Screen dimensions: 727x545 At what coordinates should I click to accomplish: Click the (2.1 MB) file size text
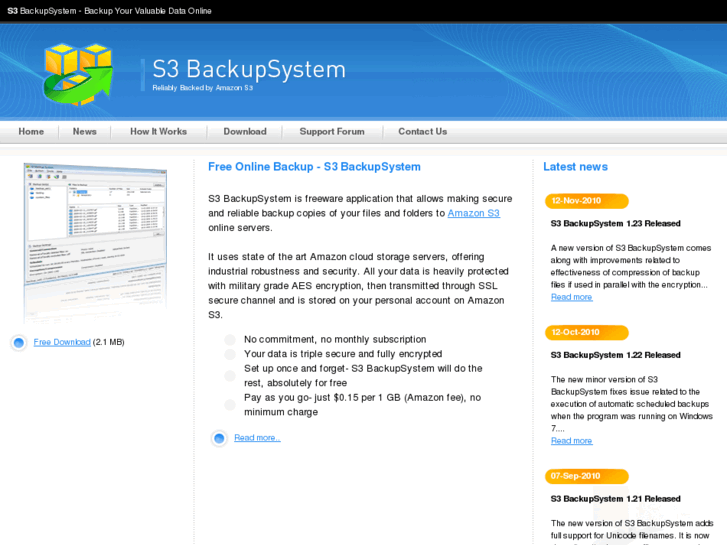[x=108, y=342]
